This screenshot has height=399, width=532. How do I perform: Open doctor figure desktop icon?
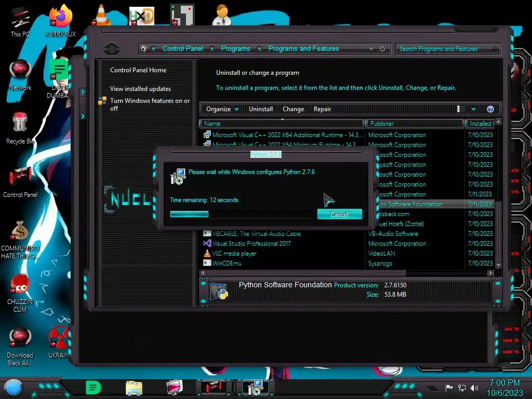[222, 15]
